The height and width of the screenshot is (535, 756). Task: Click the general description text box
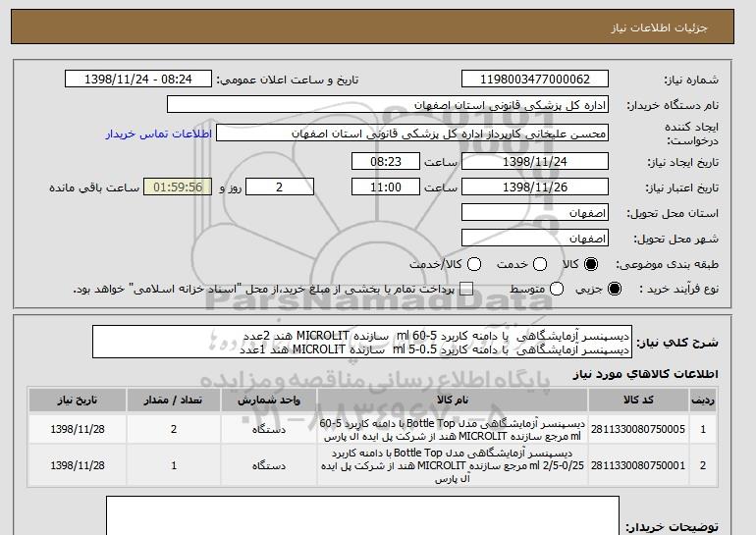[362, 343]
